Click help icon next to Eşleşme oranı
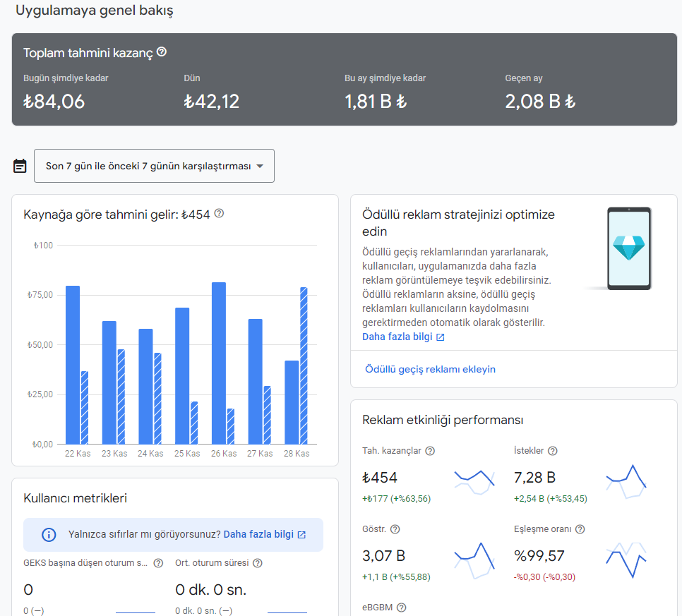This screenshot has height=616, width=682. click(x=580, y=529)
